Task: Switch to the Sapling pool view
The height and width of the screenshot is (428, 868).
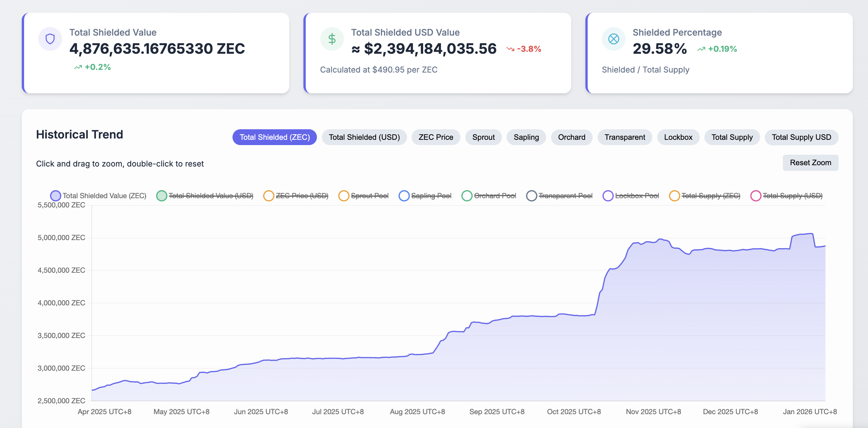Action: [526, 137]
